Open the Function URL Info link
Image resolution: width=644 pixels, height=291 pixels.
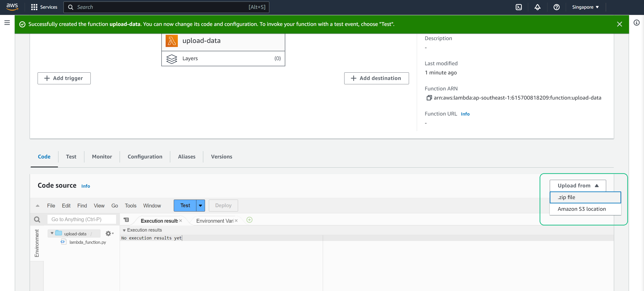pos(465,114)
